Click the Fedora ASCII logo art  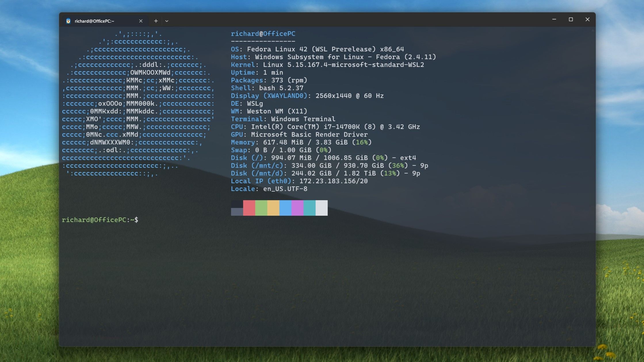(x=138, y=103)
